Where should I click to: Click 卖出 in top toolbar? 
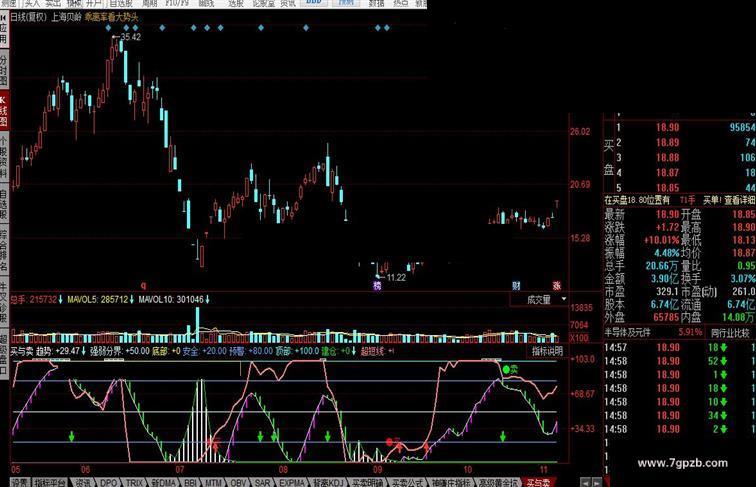[x=53, y=3]
